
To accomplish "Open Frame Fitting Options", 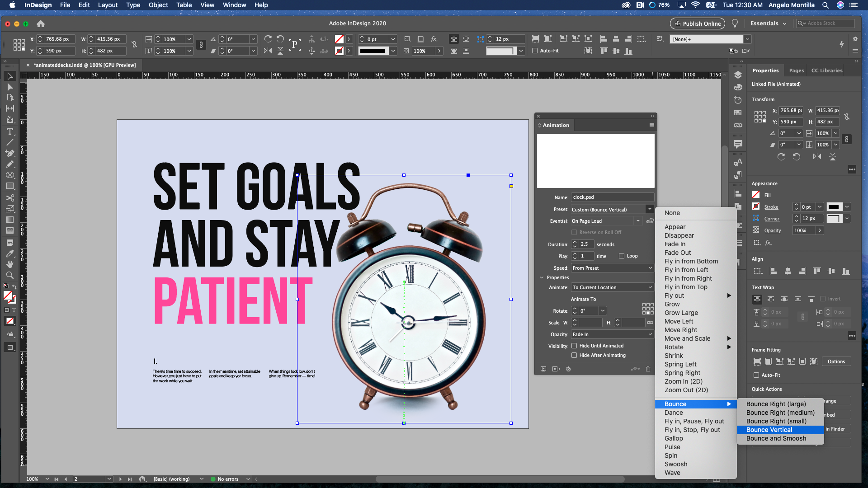I will (836, 361).
